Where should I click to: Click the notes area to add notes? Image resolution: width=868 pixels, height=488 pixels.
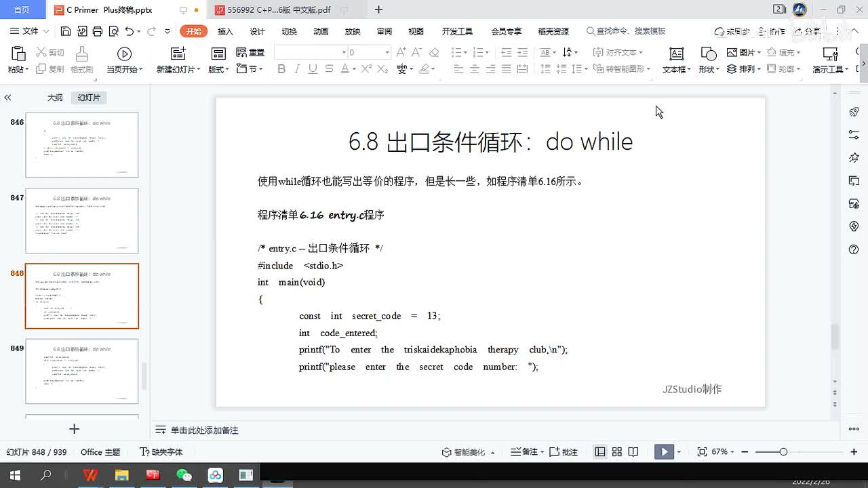click(x=204, y=430)
